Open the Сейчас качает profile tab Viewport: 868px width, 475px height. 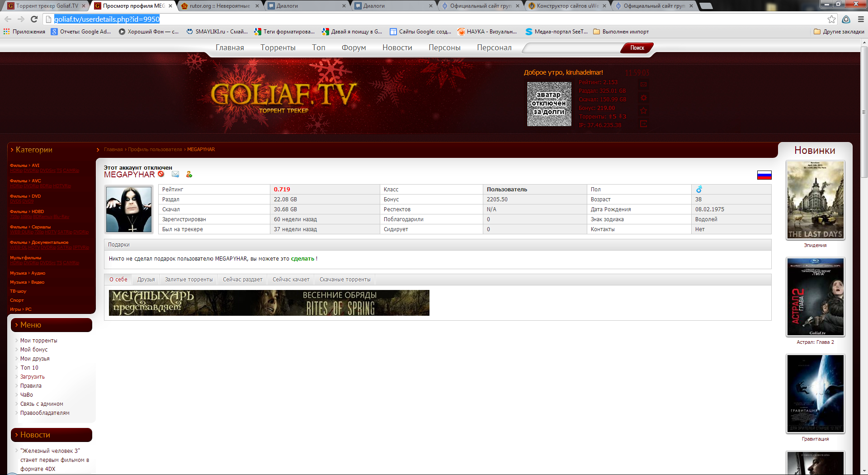tap(291, 280)
